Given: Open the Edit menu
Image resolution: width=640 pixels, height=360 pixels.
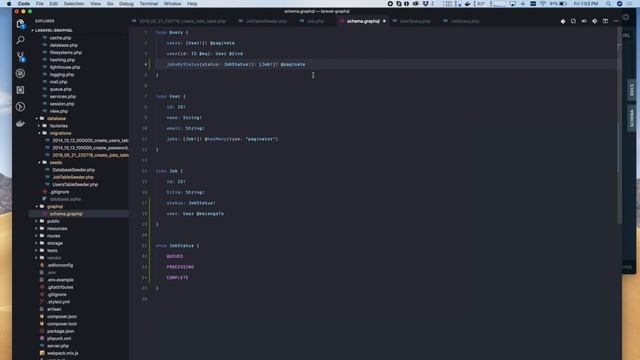Looking at the screenshot, I should coord(53,4).
